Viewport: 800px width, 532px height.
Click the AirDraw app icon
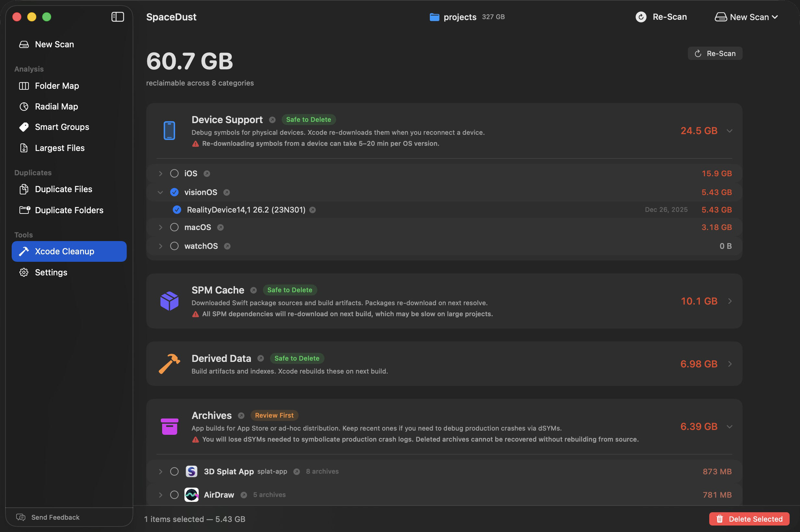click(x=192, y=495)
